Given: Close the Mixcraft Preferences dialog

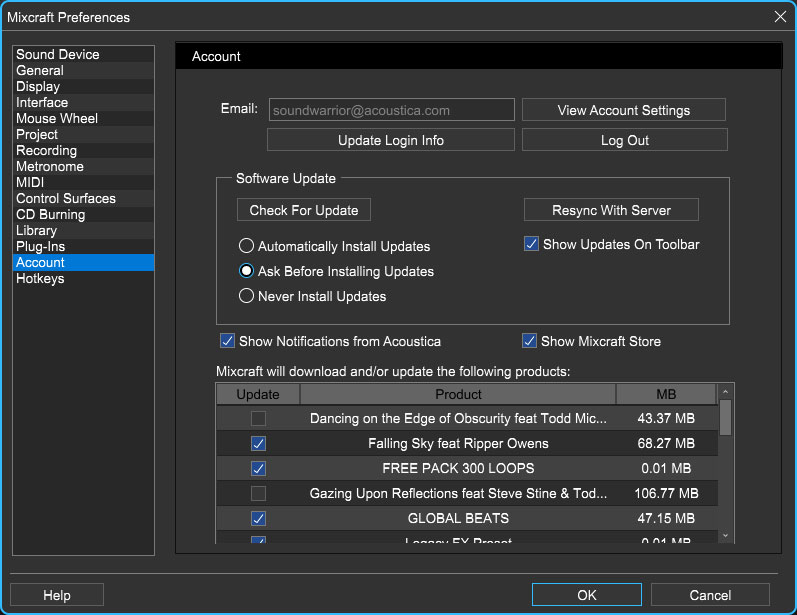Looking at the screenshot, I should tap(780, 17).
